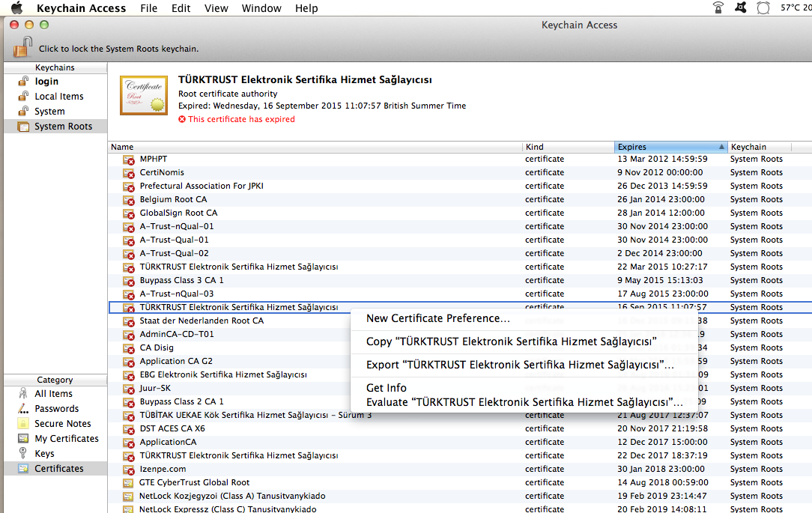Select Prefectural Association For JPKI certificate
812x513 pixels.
(460, 186)
